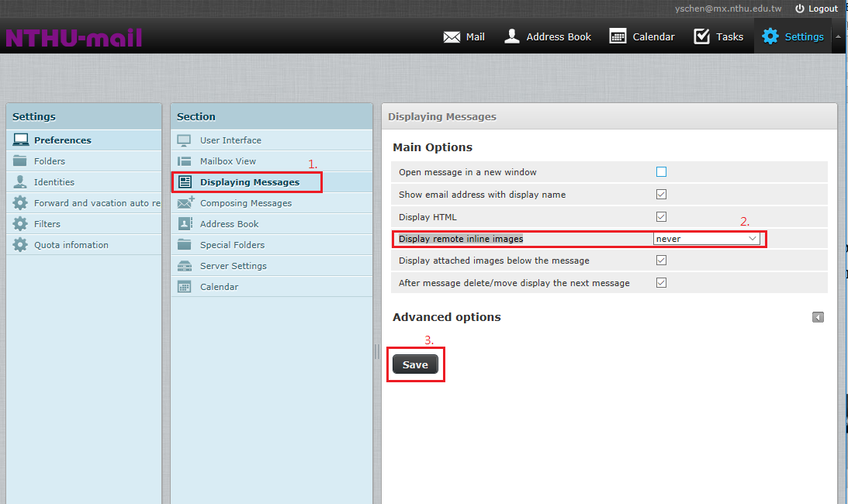Viewport: 848px width, 504px height.
Task: Expand the small arrow beside Settings tab
Action: coord(838,36)
